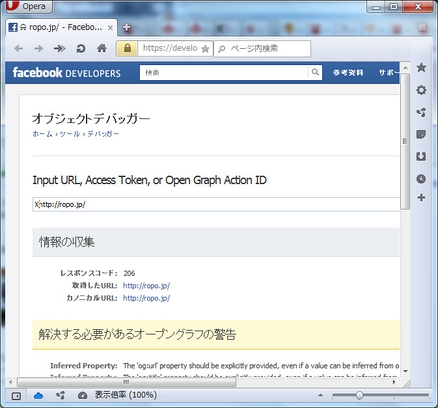Click the vertical scrollbar down arrow

tap(405, 371)
